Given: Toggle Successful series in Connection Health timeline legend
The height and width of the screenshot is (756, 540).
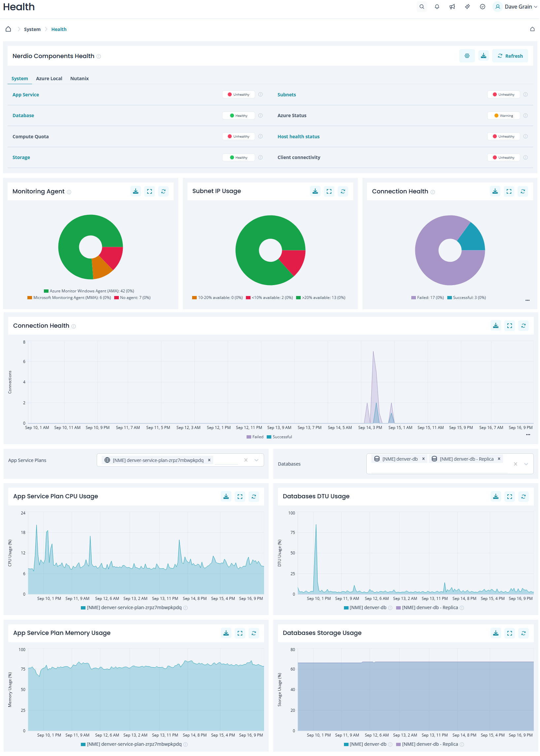Looking at the screenshot, I should 280,437.
